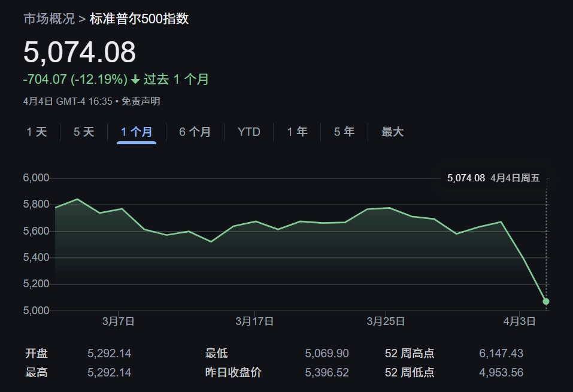Viewport: 573px width, 392px height.
Task: Click the 52 周低点 value 4,953.56
Action: tap(501, 372)
